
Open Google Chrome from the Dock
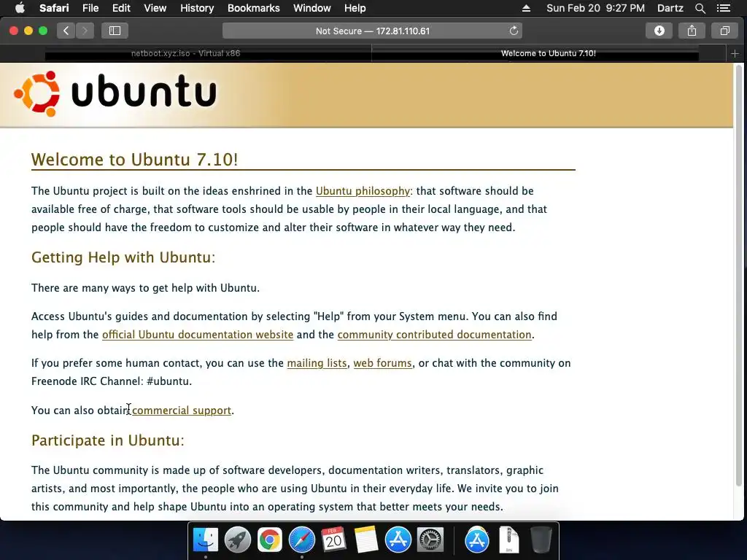pos(270,540)
